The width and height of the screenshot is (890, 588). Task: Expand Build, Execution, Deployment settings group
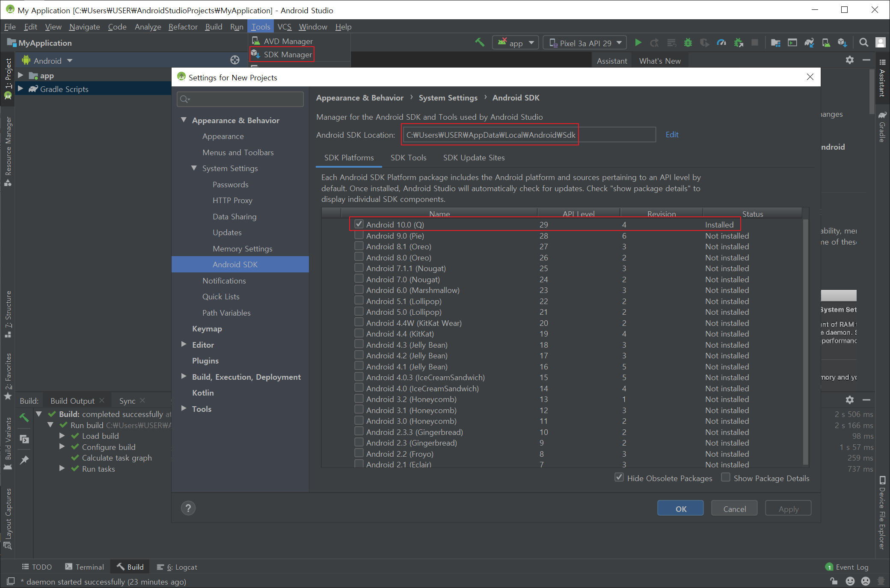tap(184, 376)
